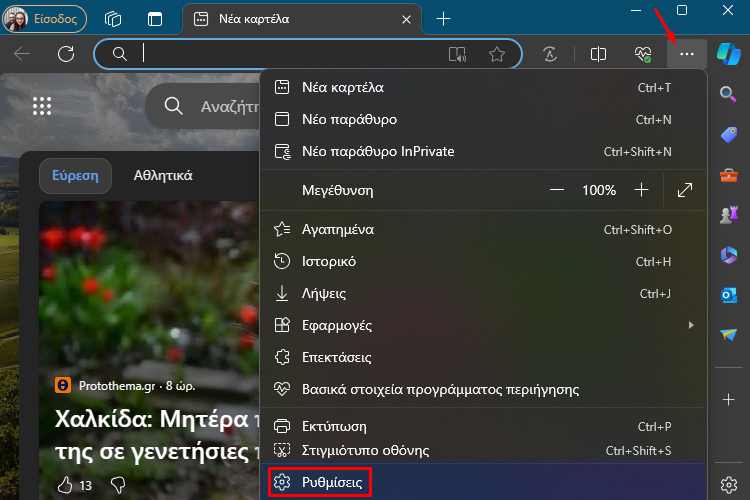Viewport: 750px width, 500px height.
Task: Click the Είσοδος profile sign-in button
Action: pyautogui.click(x=44, y=19)
